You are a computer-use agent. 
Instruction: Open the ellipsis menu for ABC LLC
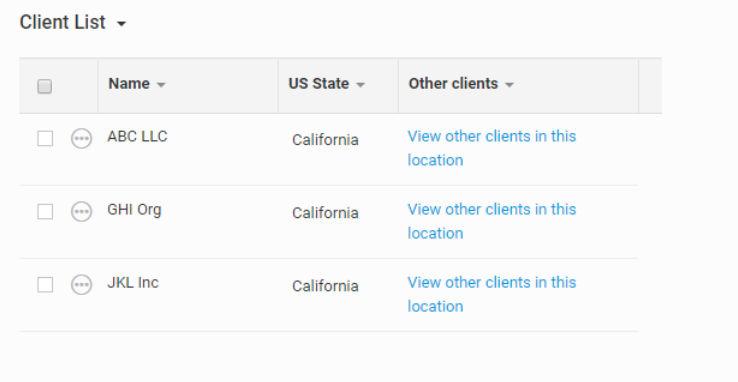[x=81, y=139]
